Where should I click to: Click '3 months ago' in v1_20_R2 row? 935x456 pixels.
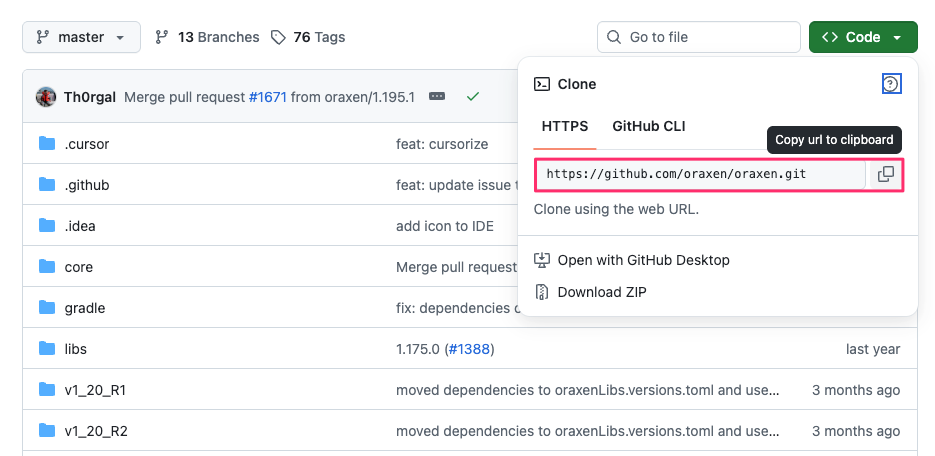click(856, 431)
